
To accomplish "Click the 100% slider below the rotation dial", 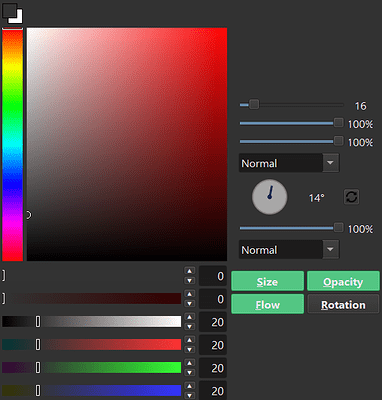I will click(291, 228).
